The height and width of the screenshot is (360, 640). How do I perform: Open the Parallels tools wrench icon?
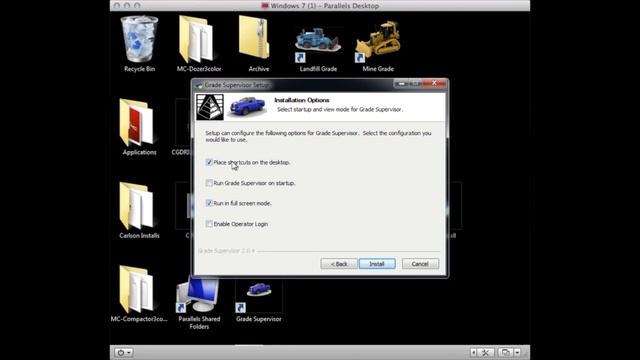point(486,352)
